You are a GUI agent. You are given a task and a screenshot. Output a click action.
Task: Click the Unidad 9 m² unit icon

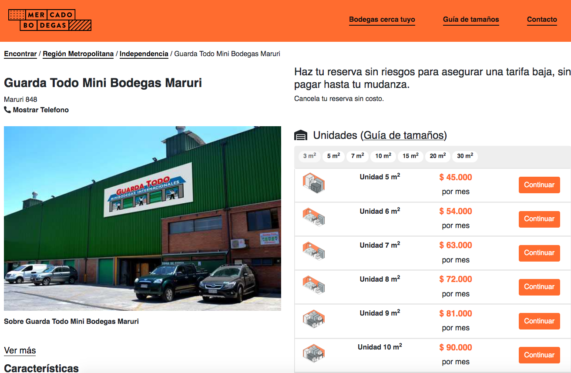point(314,319)
